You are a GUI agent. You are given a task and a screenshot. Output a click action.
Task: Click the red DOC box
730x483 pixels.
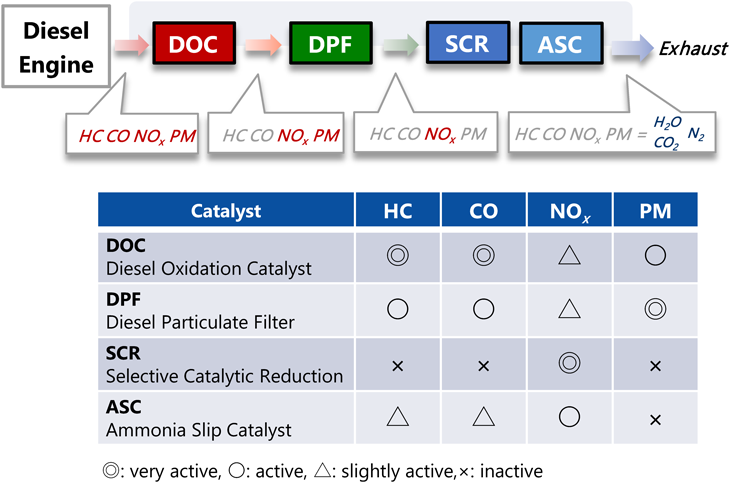pyautogui.click(x=194, y=43)
